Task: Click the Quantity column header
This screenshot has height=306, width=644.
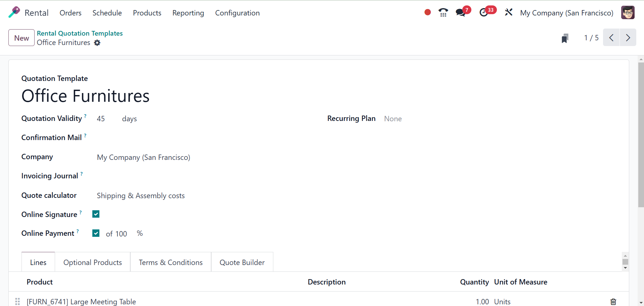Action: pos(474,282)
